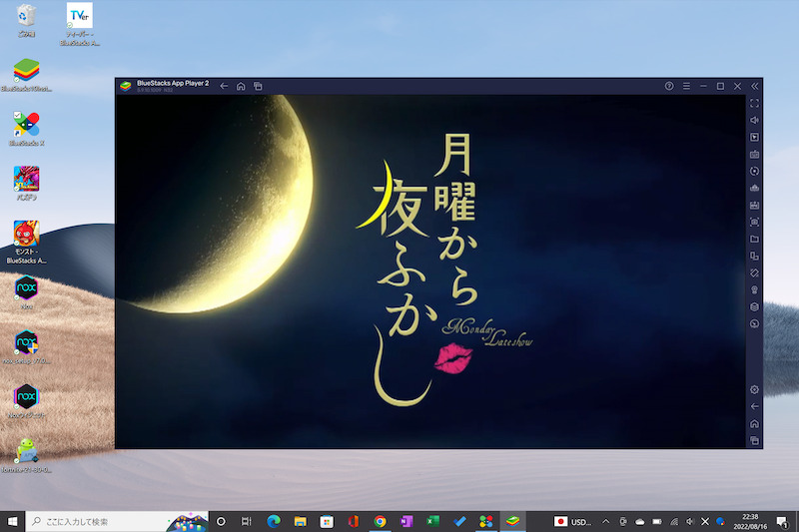The image size is (799, 532).
Task: Collapse the BlueStacks side toolbar
Action: [x=755, y=87]
